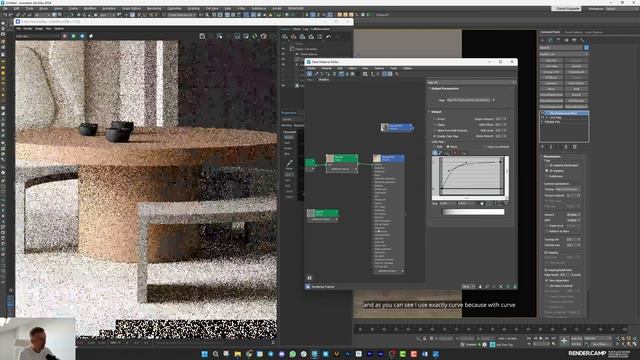Click the Play animation button in 3ds Max

541,338
